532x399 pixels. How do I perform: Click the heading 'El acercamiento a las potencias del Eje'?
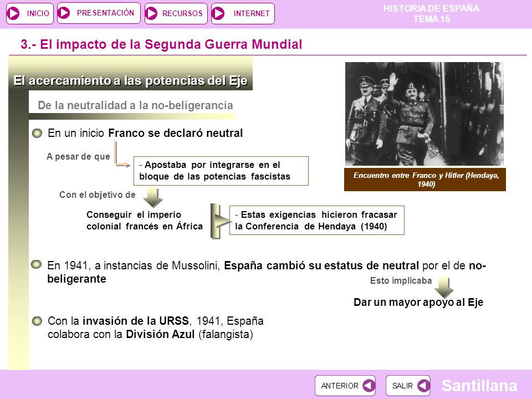130,81
